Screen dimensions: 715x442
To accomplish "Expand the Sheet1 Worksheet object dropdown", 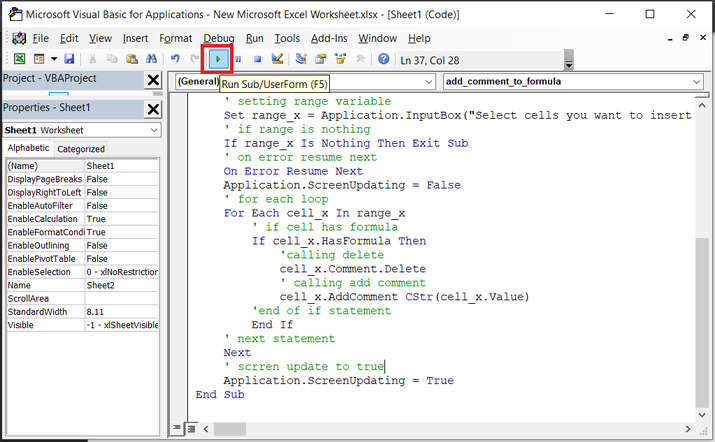I will (154, 130).
